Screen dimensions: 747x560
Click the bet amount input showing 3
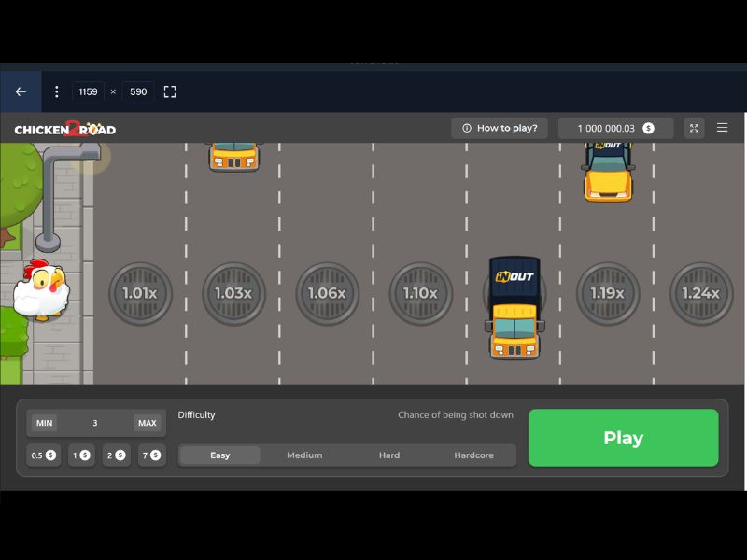(94, 423)
